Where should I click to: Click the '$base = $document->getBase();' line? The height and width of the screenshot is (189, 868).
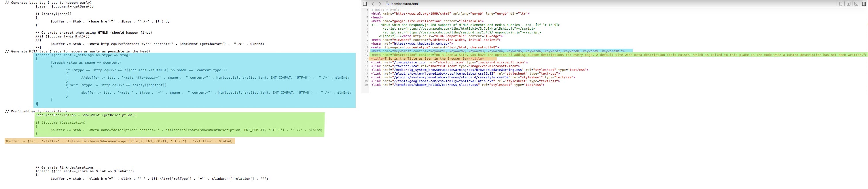click(x=65, y=6)
